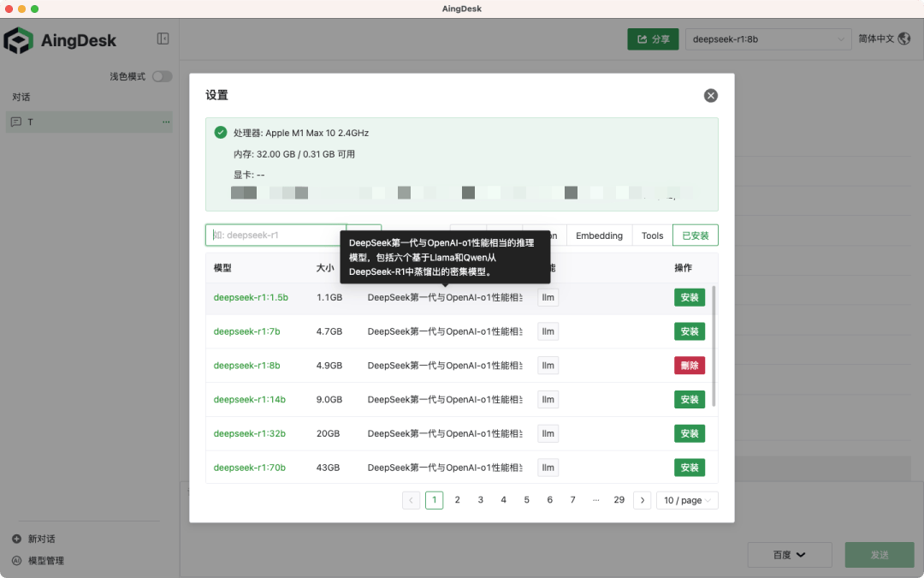Close the 设置 dialog
The width and height of the screenshot is (924, 578).
(x=711, y=96)
